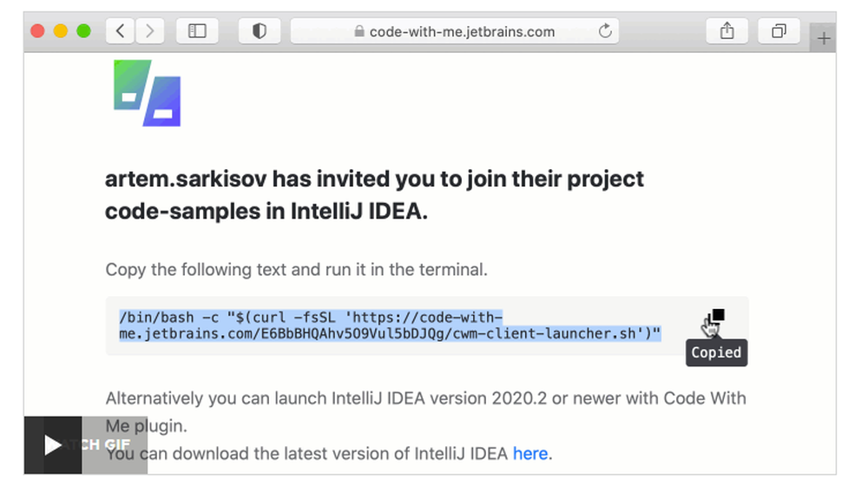
Task: Close the Safari window with red button
Action: click(x=37, y=31)
